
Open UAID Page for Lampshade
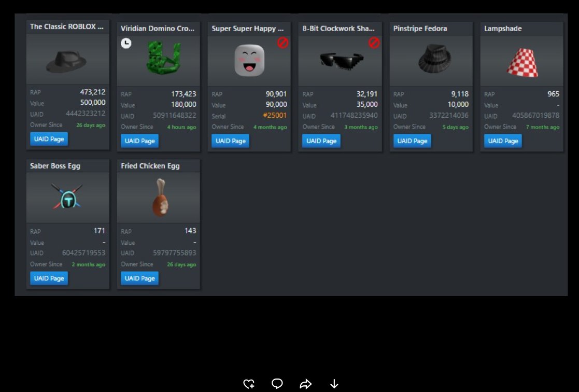pos(503,141)
